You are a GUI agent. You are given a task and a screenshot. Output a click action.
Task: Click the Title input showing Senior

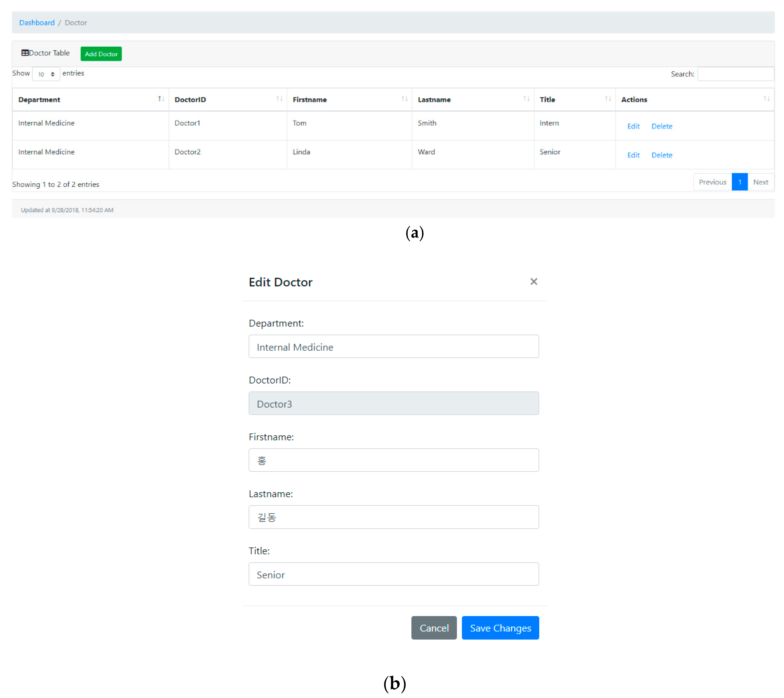[x=393, y=574]
